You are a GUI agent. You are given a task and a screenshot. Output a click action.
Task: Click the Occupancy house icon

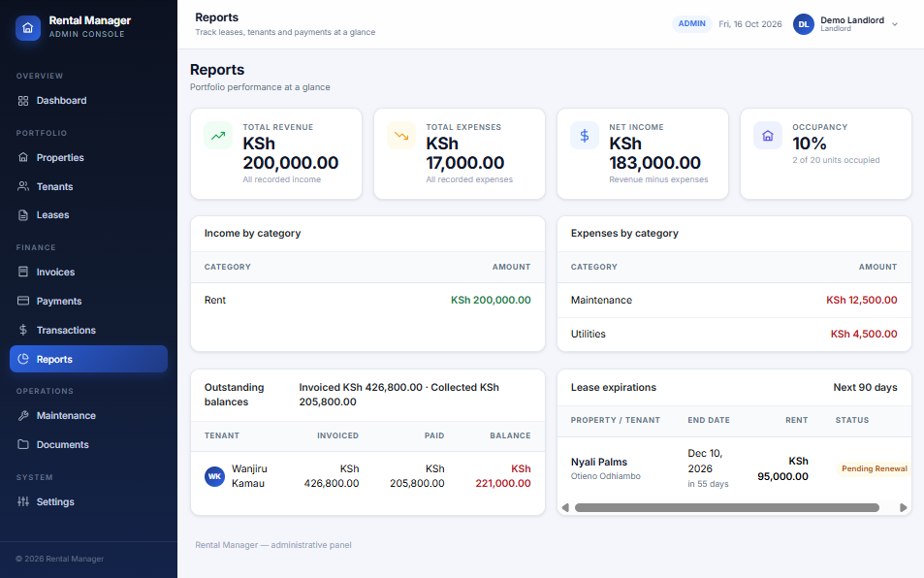[x=768, y=136]
